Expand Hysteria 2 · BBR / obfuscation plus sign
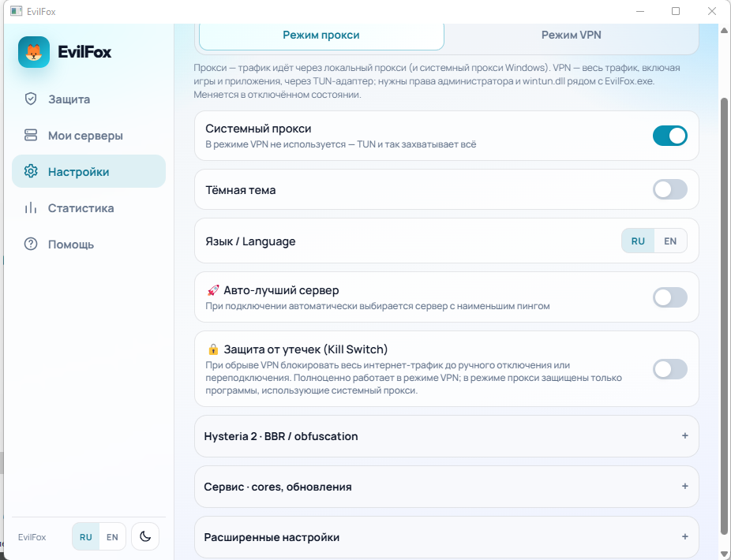 point(685,435)
